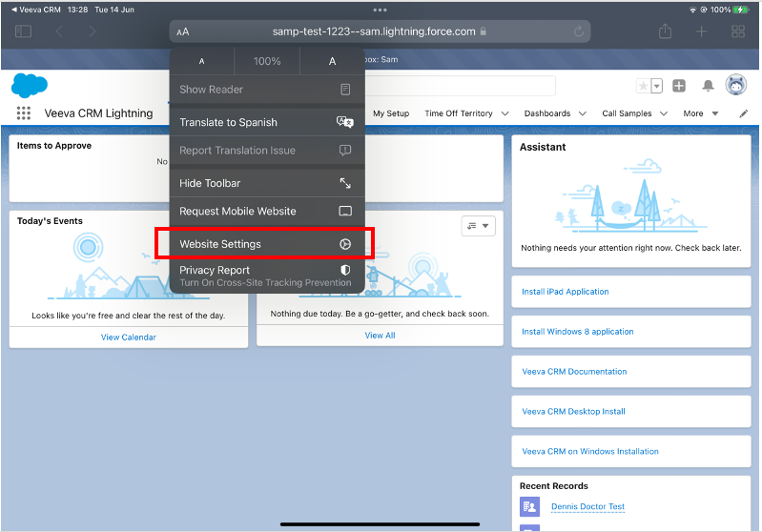Open Veeva CRM Desktop Install link

click(x=573, y=412)
